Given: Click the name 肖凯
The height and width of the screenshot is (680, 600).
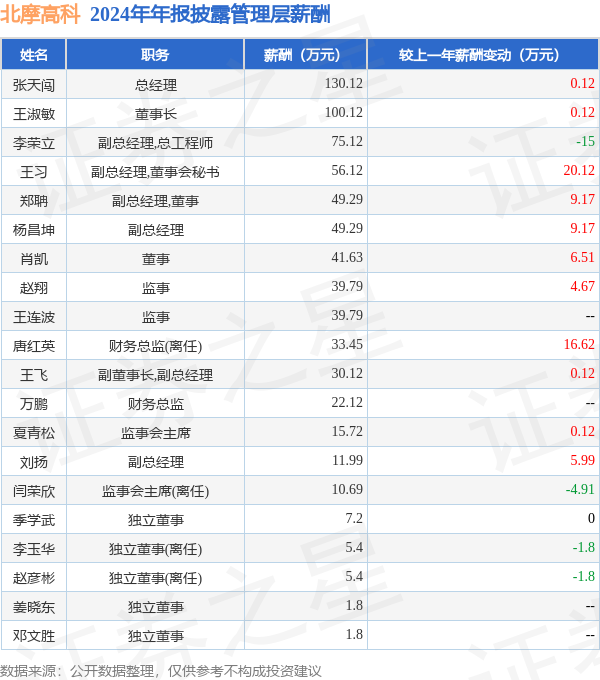Looking at the screenshot, I should click(34, 259).
